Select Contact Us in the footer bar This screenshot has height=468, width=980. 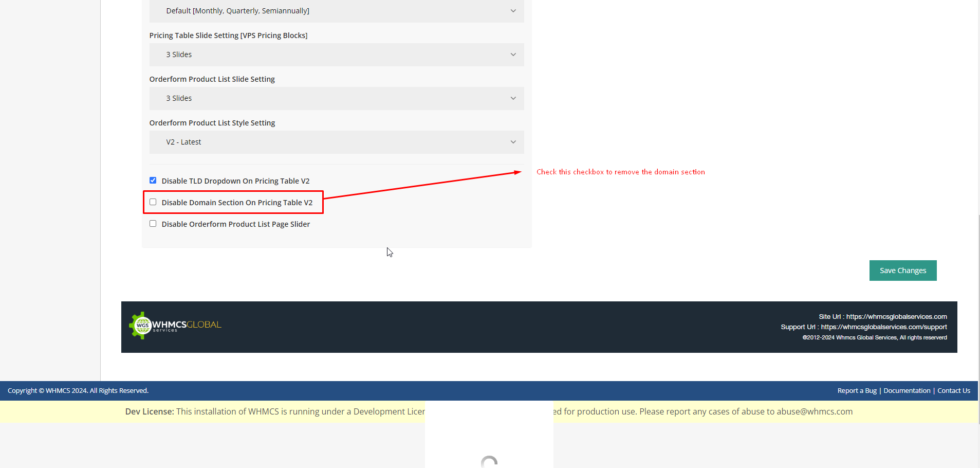click(953, 391)
